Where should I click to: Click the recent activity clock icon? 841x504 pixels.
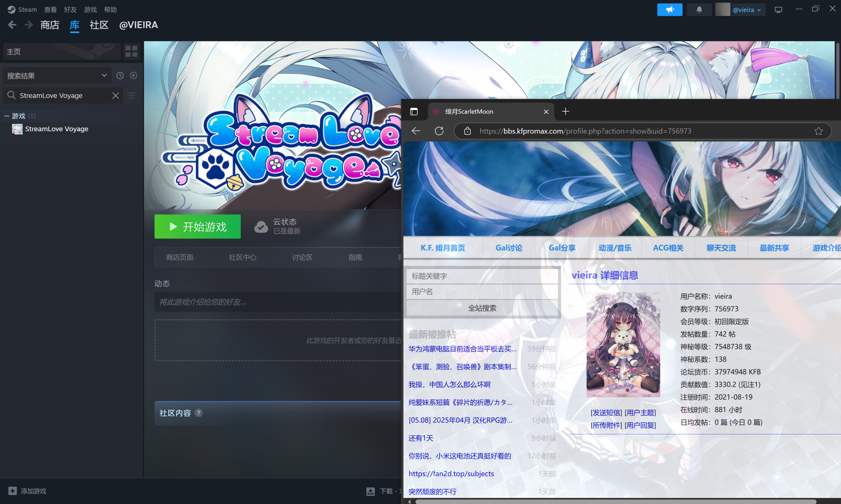click(120, 75)
